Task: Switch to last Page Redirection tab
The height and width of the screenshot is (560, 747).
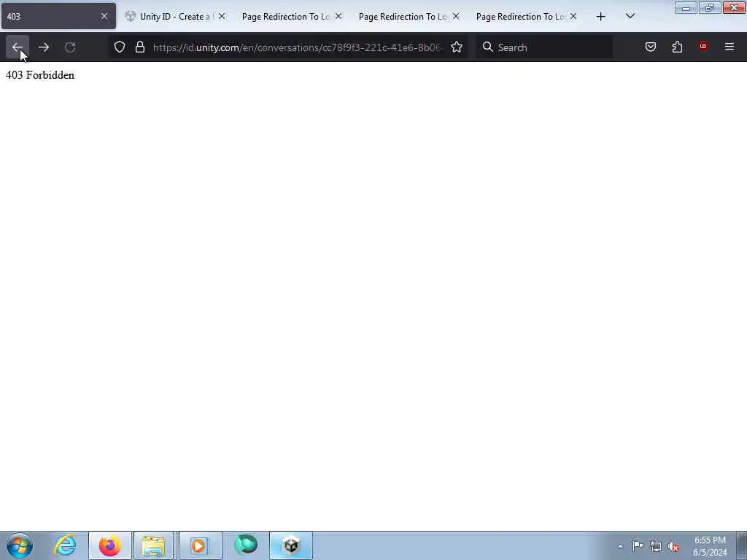Action: [520, 16]
